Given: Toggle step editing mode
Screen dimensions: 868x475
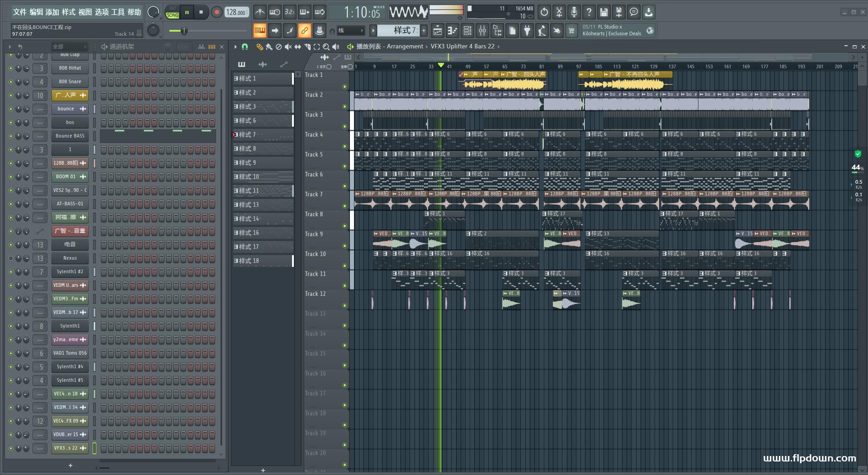Looking at the screenshot, I should (x=290, y=31).
